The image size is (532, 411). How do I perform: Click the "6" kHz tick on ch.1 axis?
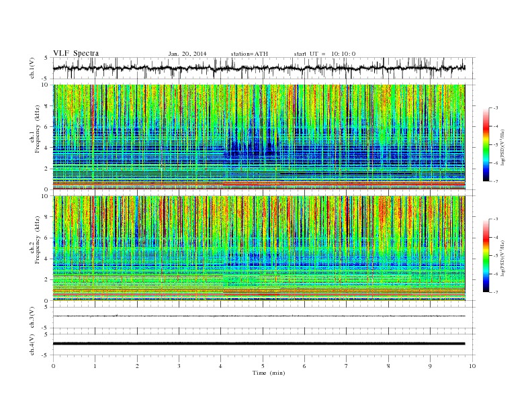[x=47, y=127]
